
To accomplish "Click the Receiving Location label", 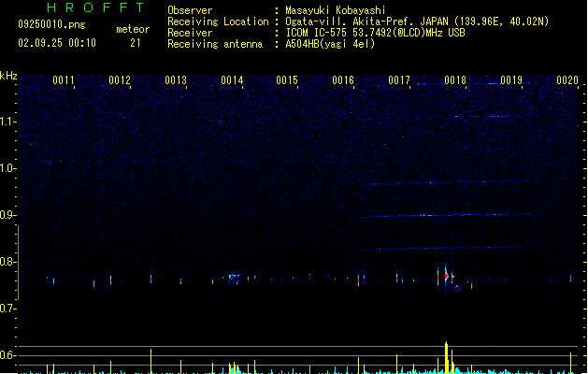I will 218,22.
